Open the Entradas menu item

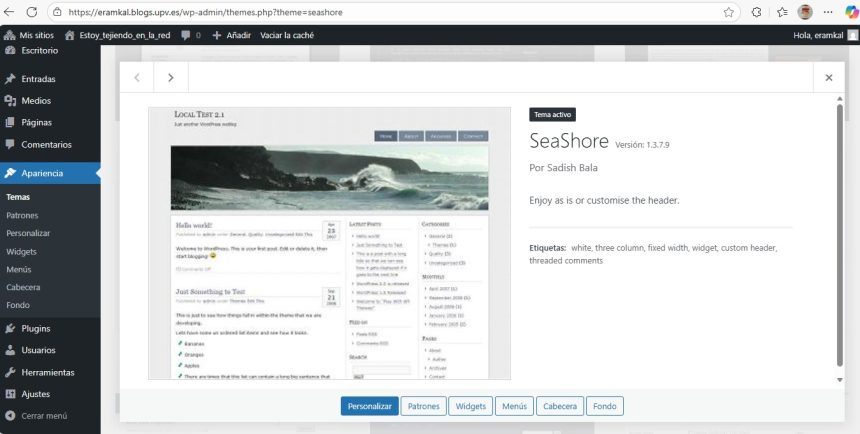38,79
